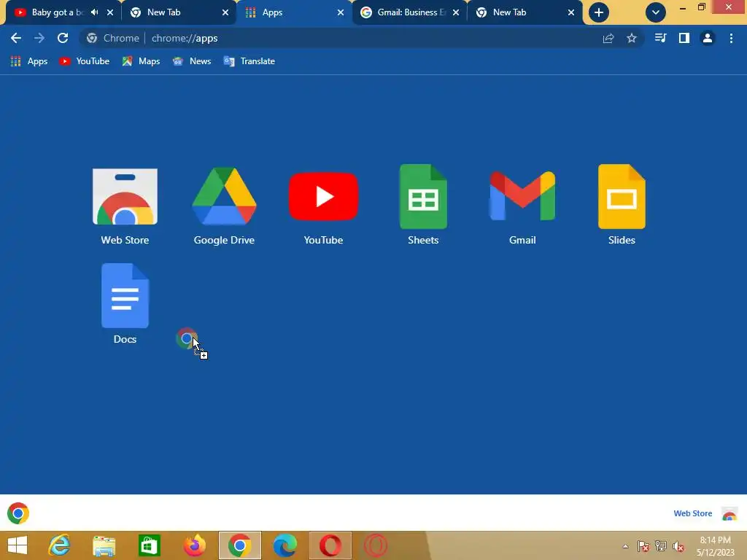The image size is (747, 560).
Task: Open the volume tray icon
Action: [678, 546]
